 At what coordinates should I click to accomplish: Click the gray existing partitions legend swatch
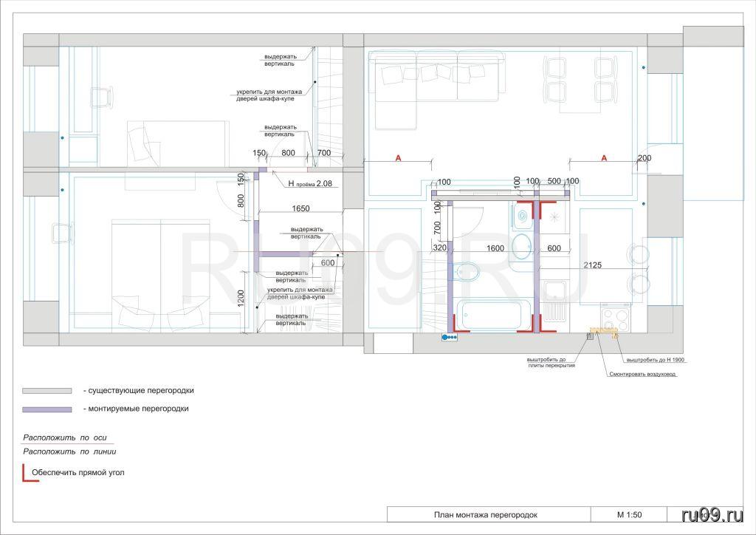[x=47, y=390]
